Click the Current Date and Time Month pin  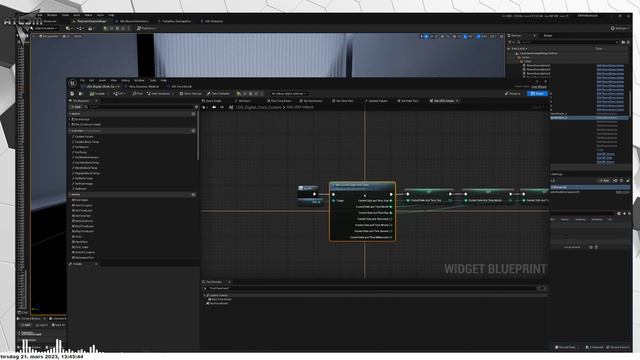391,207
